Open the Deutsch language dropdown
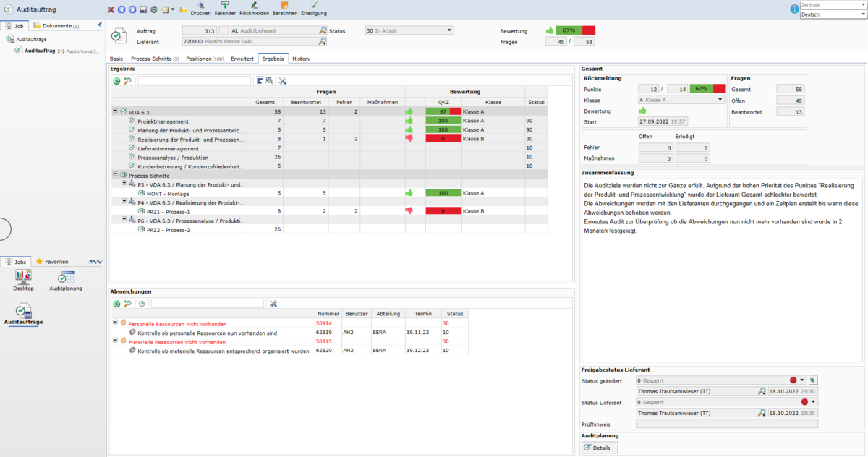Viewport: 868px width, 457px height. (833, 14)
